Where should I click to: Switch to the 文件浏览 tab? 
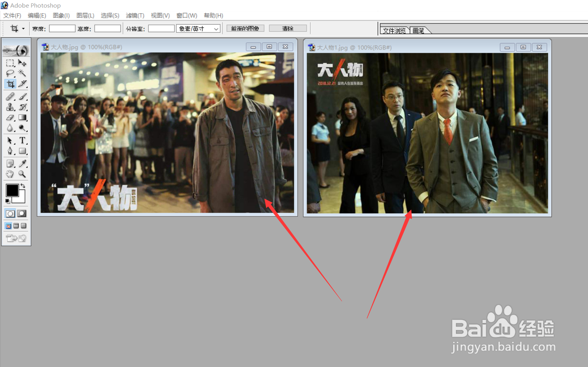394,31
